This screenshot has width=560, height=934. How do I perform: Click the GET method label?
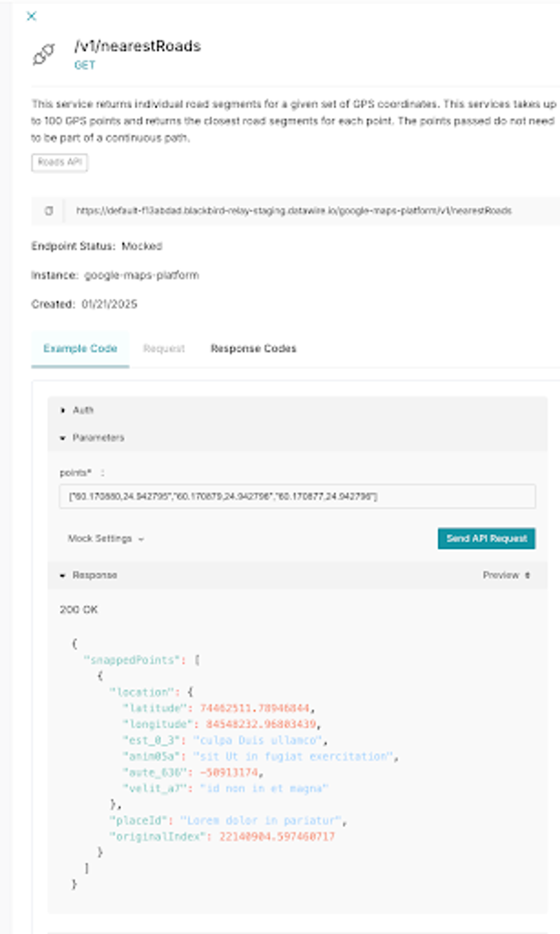(x=85, y=65)
